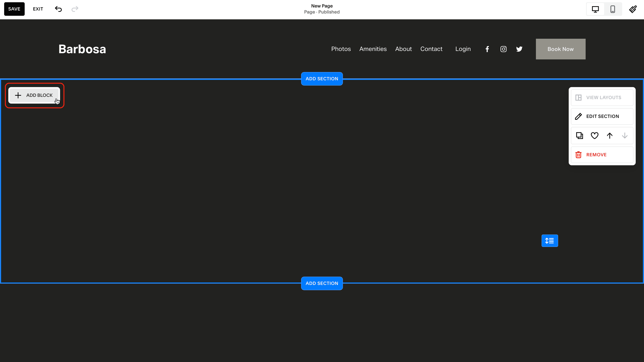Viewport: 644px width, 362px height.
Task: Open site styles paintbrush icon
Action: [x=633, y=9]
